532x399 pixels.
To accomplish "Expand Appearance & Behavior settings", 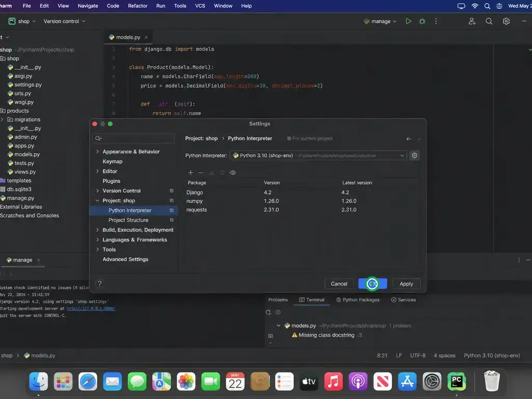I will click(97, 152).
